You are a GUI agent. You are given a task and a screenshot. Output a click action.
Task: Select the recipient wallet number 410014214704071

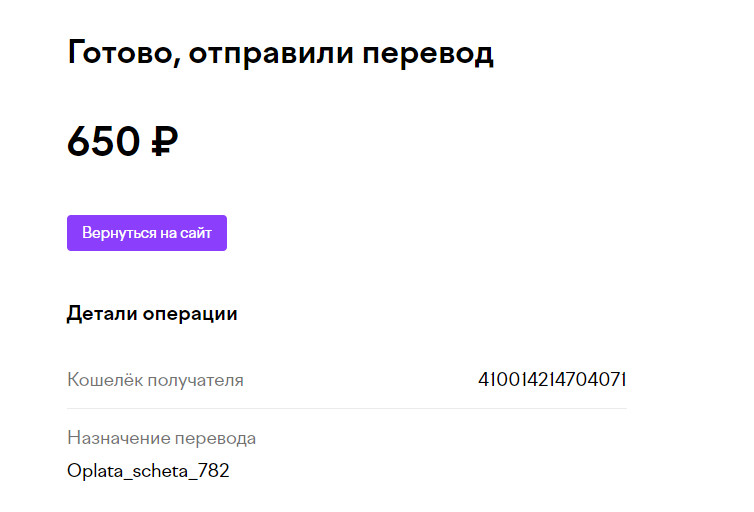coord(552,380)
